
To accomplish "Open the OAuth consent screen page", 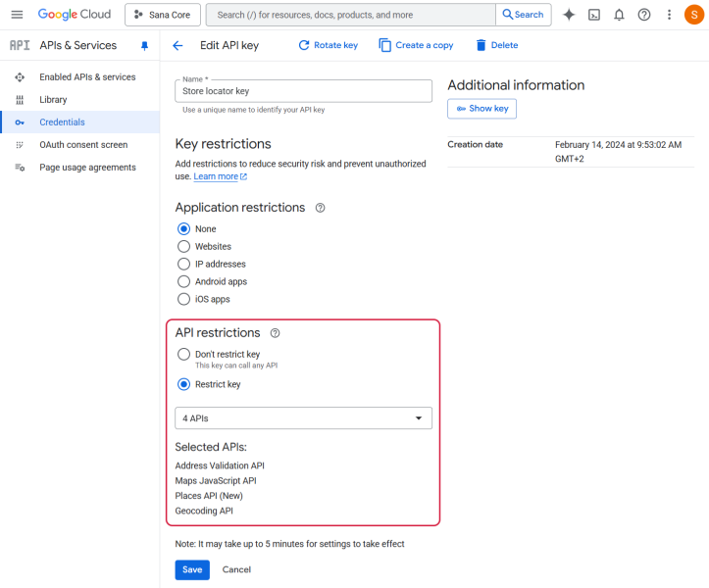I will click(x=83, y=145).
